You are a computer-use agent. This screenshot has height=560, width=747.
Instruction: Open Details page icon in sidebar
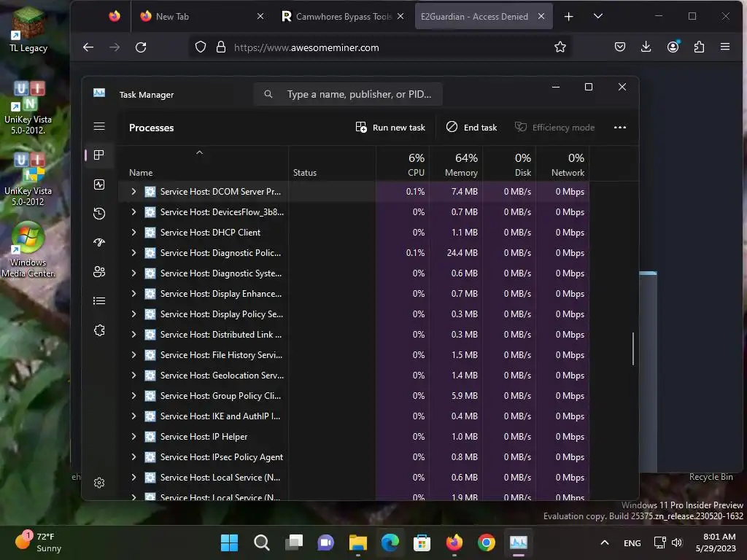coord(99,301)
